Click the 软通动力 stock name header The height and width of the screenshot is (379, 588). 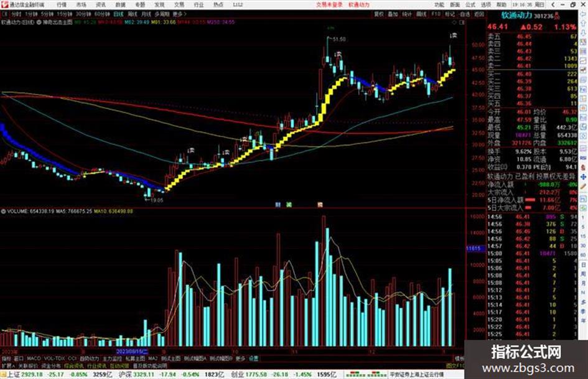click(x=516, y=16)
